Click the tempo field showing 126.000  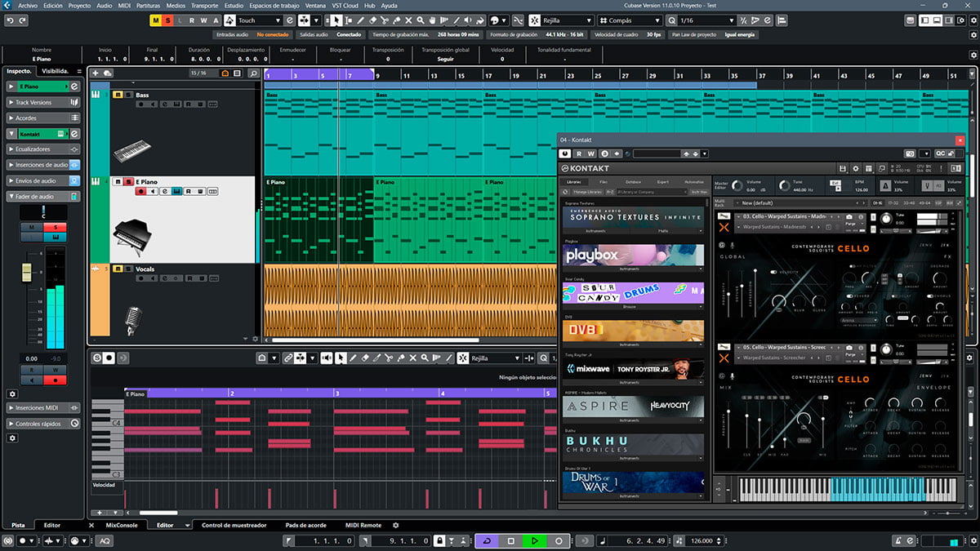click(x=702, y=540)
